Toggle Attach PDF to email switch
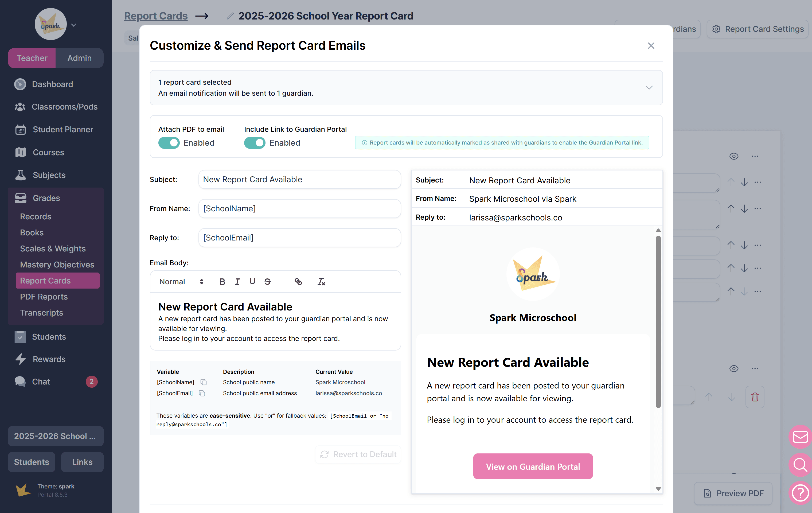Image resolution: width=812 pixels, height=513 pixels. pos(169,143)
